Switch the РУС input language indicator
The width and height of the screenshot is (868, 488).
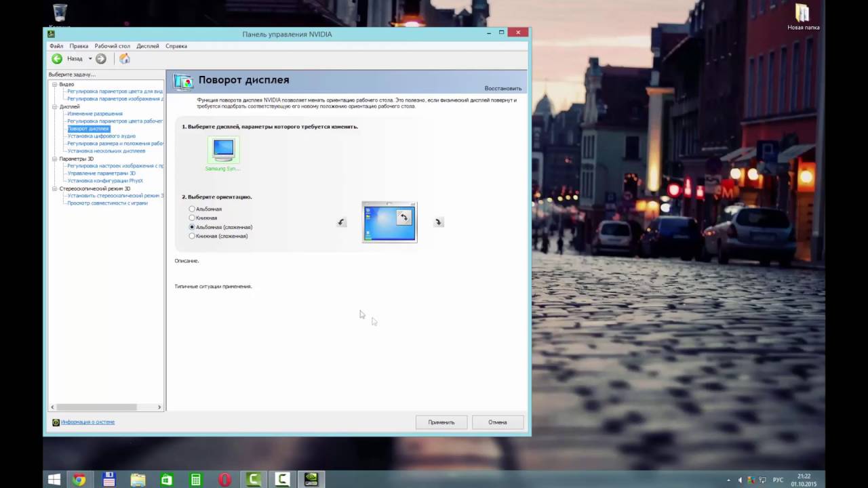click(778, 480)
